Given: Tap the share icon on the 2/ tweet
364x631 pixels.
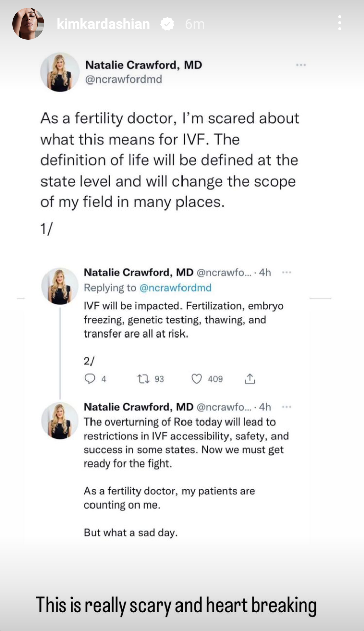Looking at the screenshot, I should [x=250, y=378].
